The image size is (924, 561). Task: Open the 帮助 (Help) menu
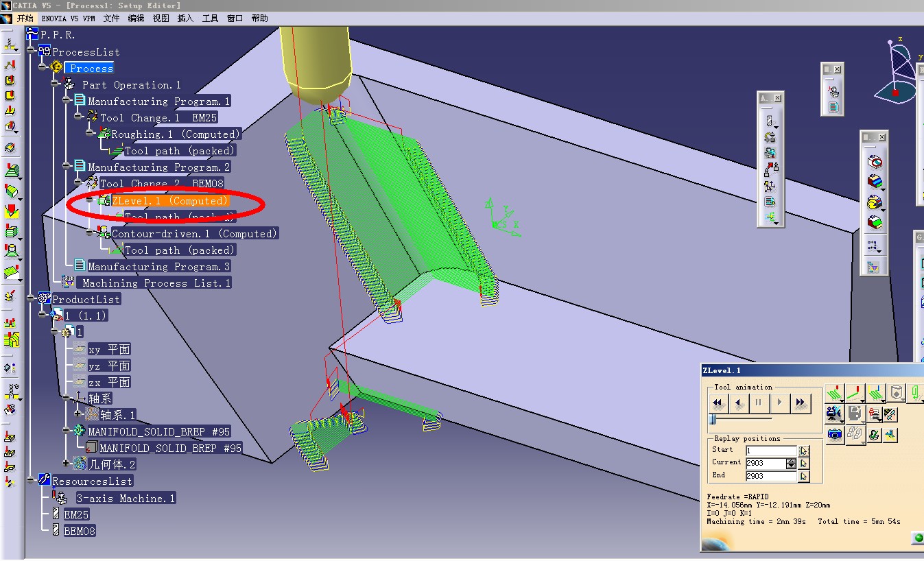(x=260, y=19)
